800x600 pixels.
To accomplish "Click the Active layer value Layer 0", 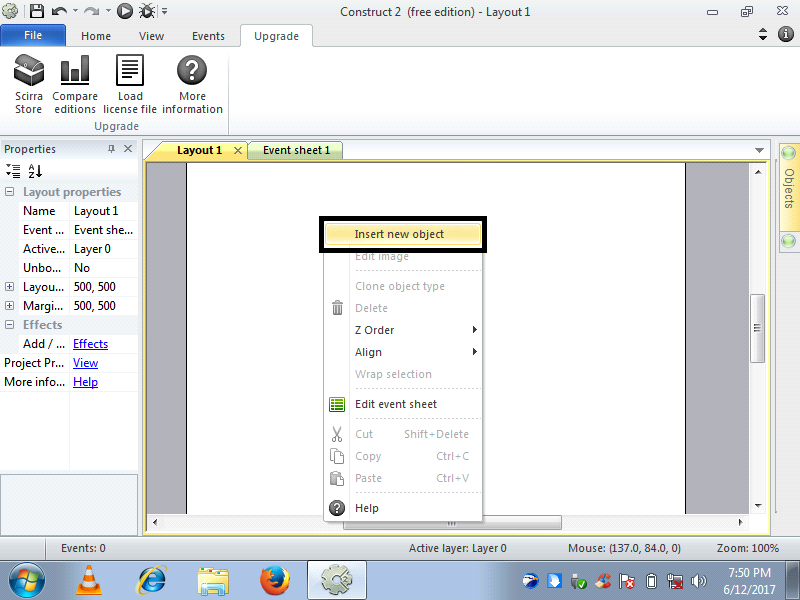I will click(104, 249).
